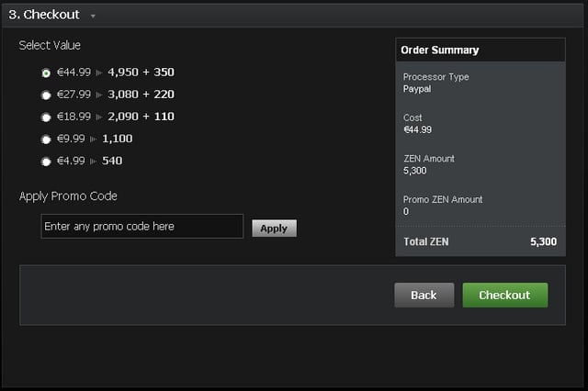Click the arrow icon beside €4.99
Screen dimensions: 588x391
(x=94, y=162)
